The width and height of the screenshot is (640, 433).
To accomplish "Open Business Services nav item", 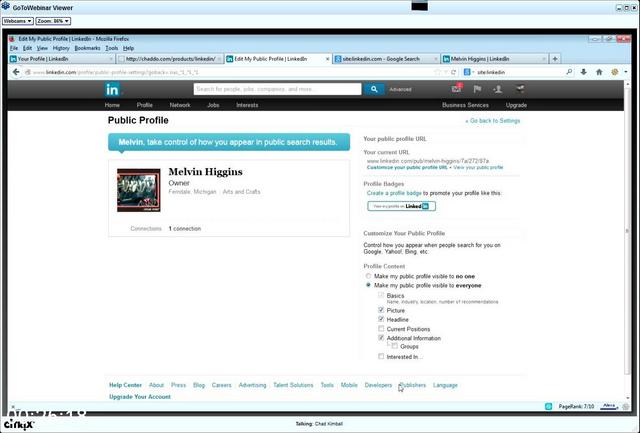I will tap(465, 105).
